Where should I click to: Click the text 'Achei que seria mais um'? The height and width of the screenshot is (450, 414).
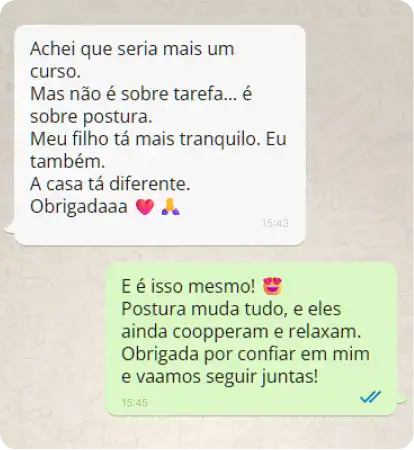tap(132, 49)
